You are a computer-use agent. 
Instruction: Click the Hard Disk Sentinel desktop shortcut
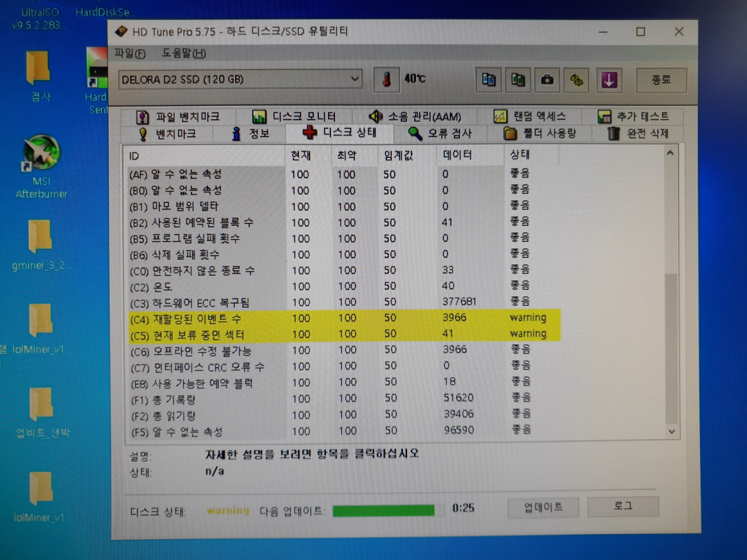tap(96, 80)
